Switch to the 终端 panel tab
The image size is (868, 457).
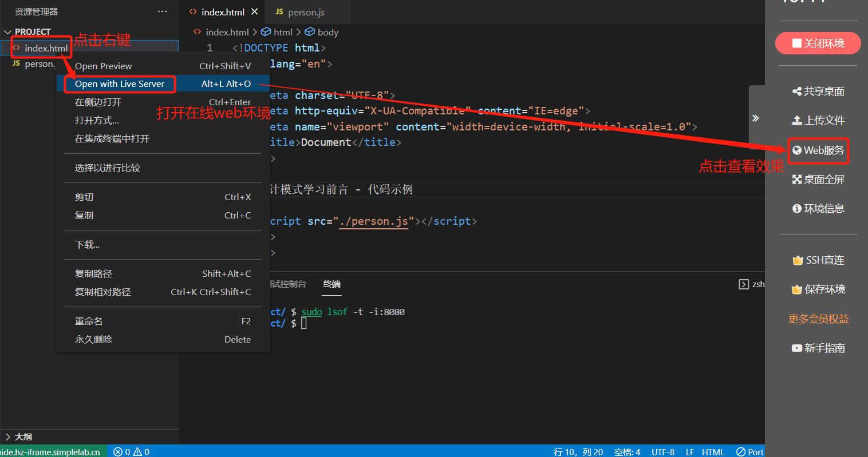point(332,284)
